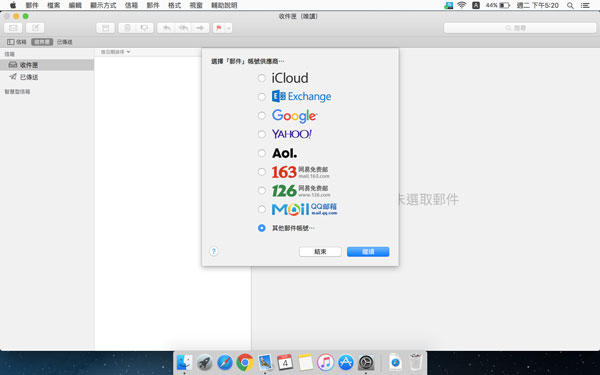
Task: Click the Archive toolbar icon
Action: click(x=105, y=28)
